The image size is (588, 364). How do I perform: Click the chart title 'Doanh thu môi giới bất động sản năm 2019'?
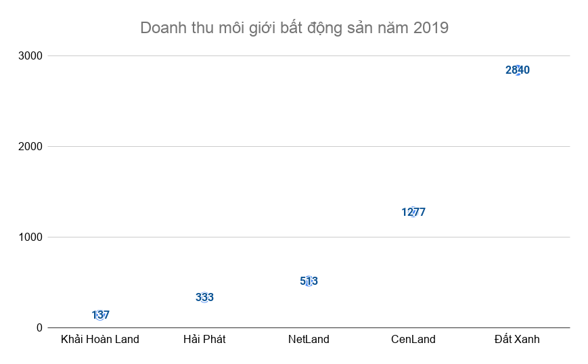click(x=294, y=28)
